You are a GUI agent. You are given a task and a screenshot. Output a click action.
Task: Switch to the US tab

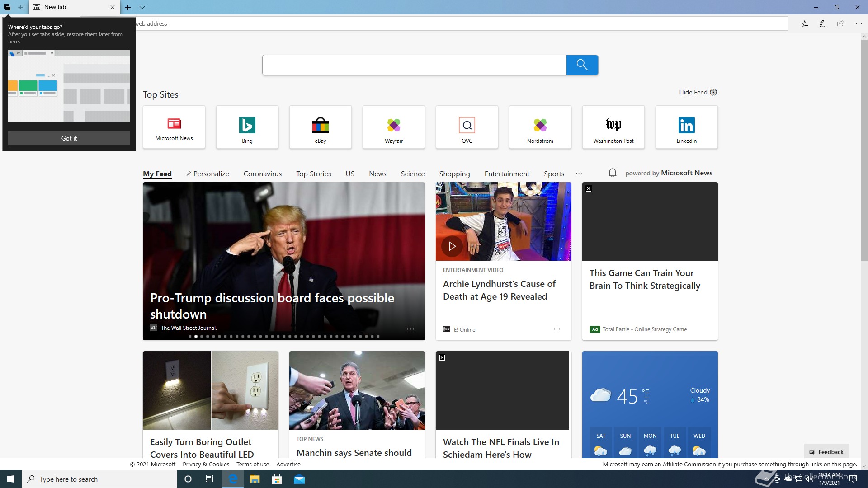(x=350, y=174)
